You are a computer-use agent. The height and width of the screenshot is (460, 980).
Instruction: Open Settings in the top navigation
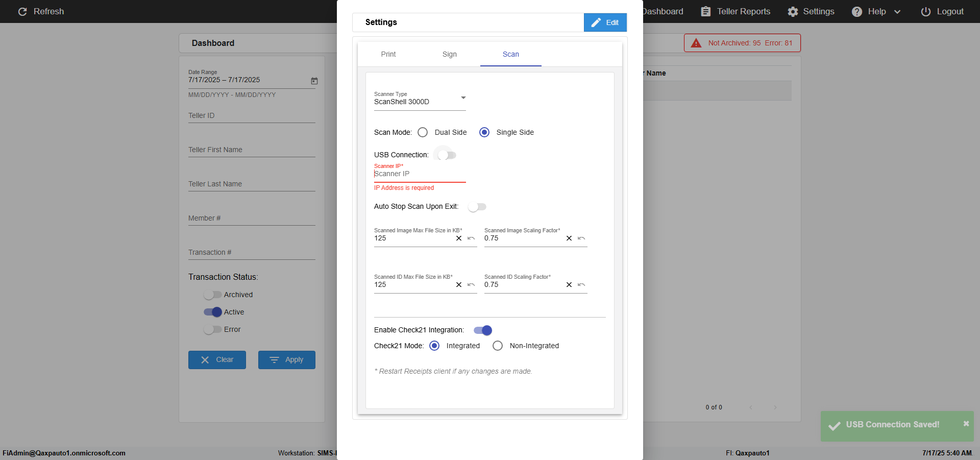pos(811,11)
